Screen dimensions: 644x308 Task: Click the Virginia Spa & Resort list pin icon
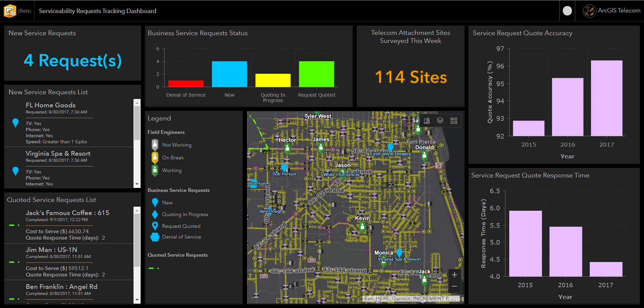point(15,171)
